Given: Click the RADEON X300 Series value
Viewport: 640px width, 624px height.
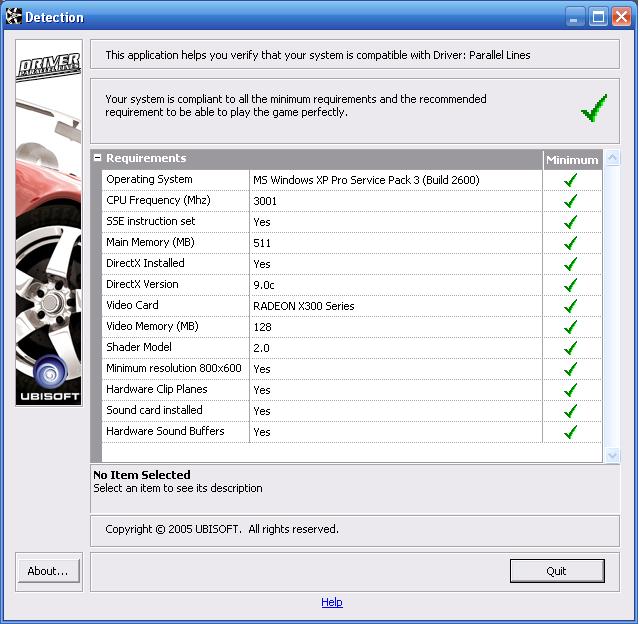Looking at the screenshot, I should [x=304, y=306].
